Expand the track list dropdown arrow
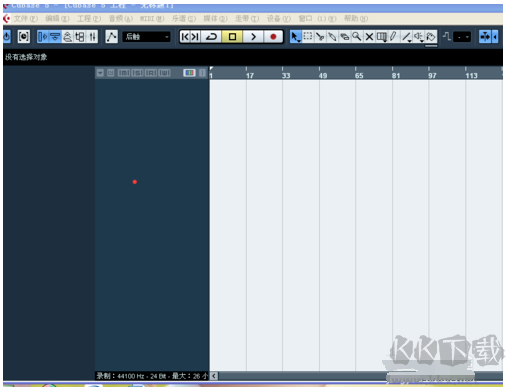 100,73
